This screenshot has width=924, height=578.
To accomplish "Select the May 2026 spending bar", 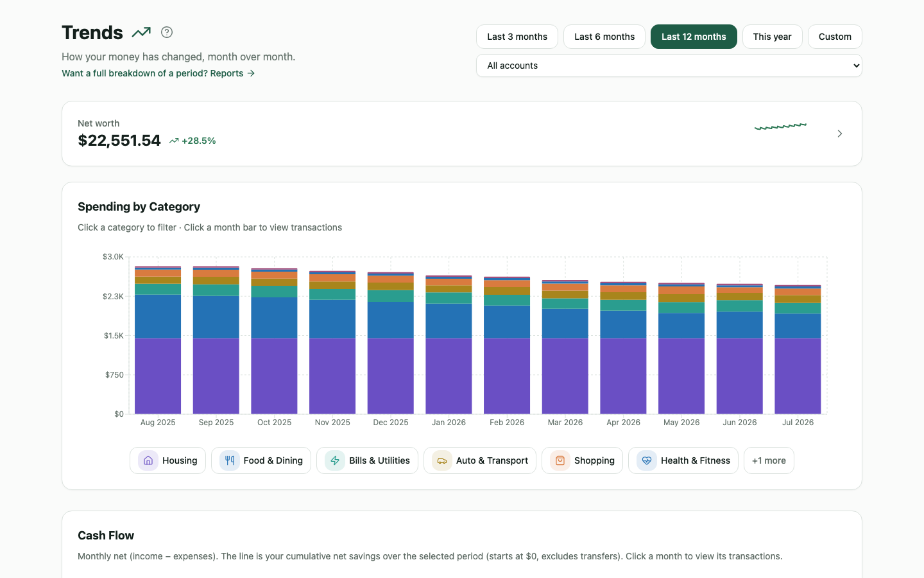I will coord(681,349).
